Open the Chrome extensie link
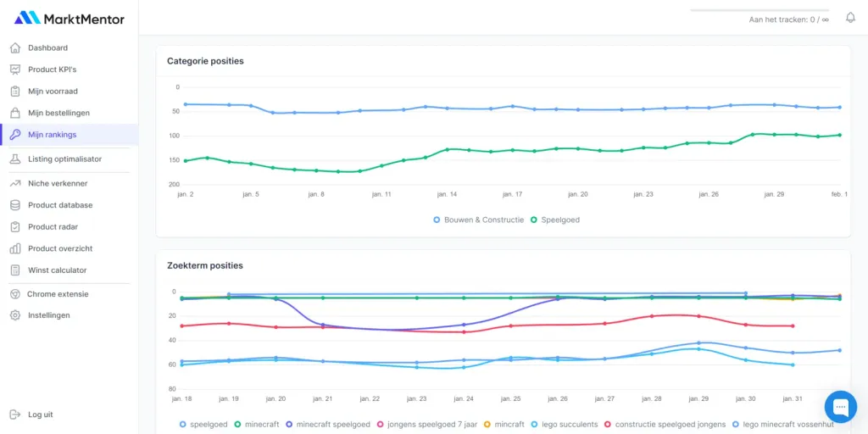 tap(58, 294)
